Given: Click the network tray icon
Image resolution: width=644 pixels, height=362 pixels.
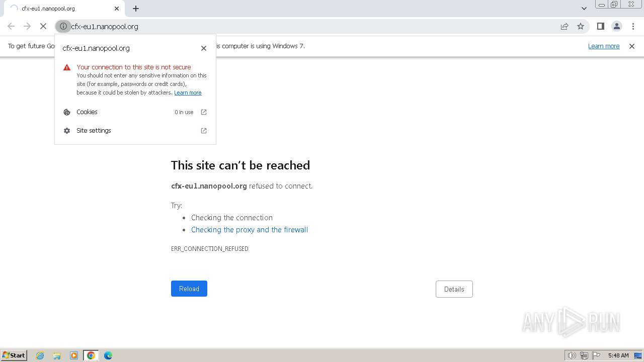Looking at the screenshot, I should coord(584,355).
